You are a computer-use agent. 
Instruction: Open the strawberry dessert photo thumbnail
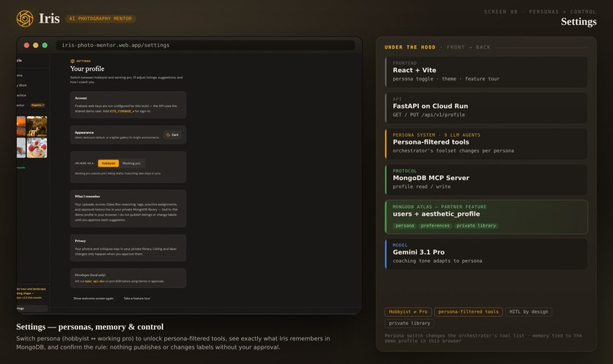click(37, 147)
